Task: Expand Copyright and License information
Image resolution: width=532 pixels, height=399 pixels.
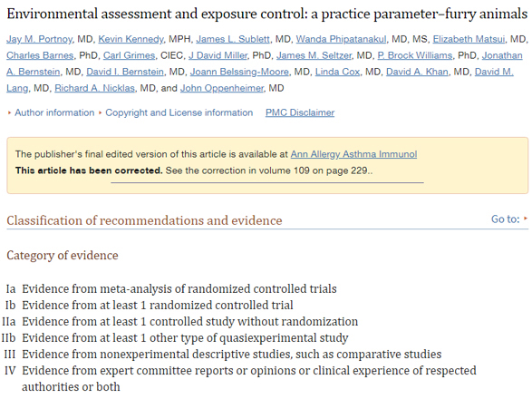Action: coord(179,112)
